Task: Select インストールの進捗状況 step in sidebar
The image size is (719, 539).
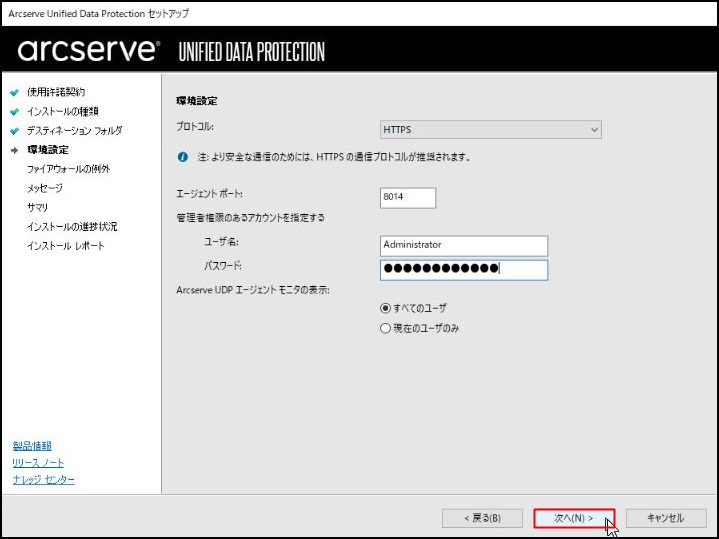Action: pyautogui.click(x=72, y=227)
